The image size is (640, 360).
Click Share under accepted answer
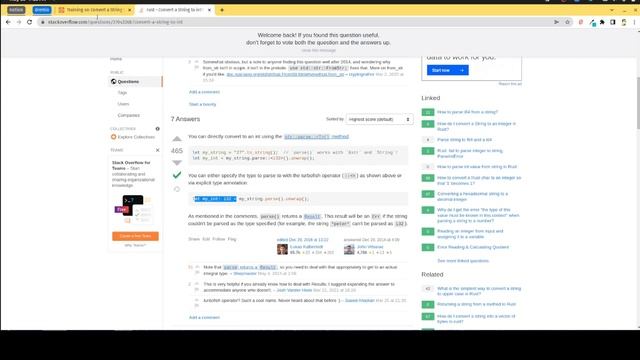194,239
